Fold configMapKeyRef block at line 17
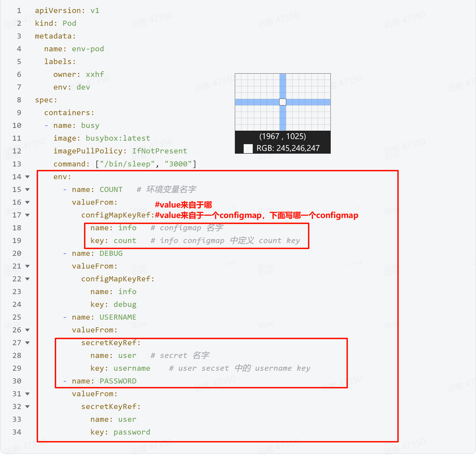Image resolution: width=476 pixels, height=471 pixels. click(28, 215)
